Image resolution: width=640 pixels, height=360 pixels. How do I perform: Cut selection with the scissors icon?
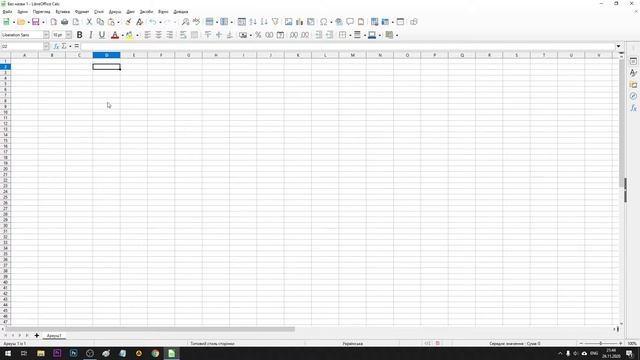tap(89, 22)
